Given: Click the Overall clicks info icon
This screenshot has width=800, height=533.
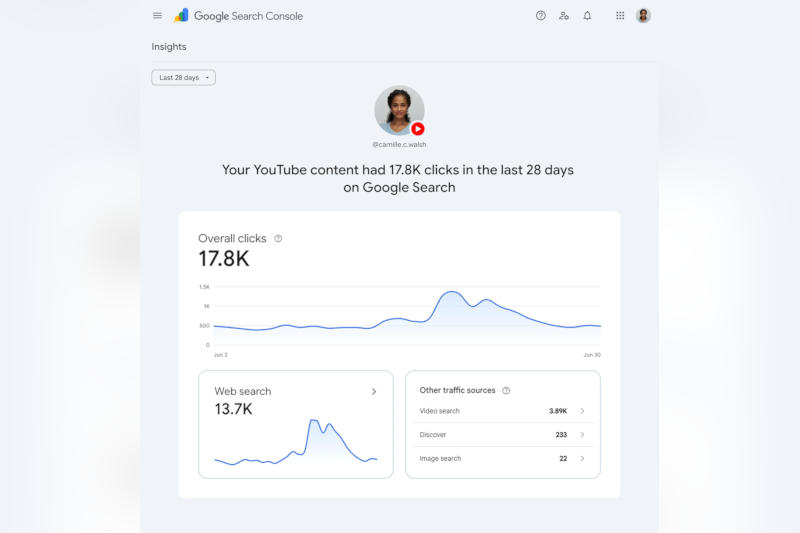Looking at the screenshot, I should 278,238.
